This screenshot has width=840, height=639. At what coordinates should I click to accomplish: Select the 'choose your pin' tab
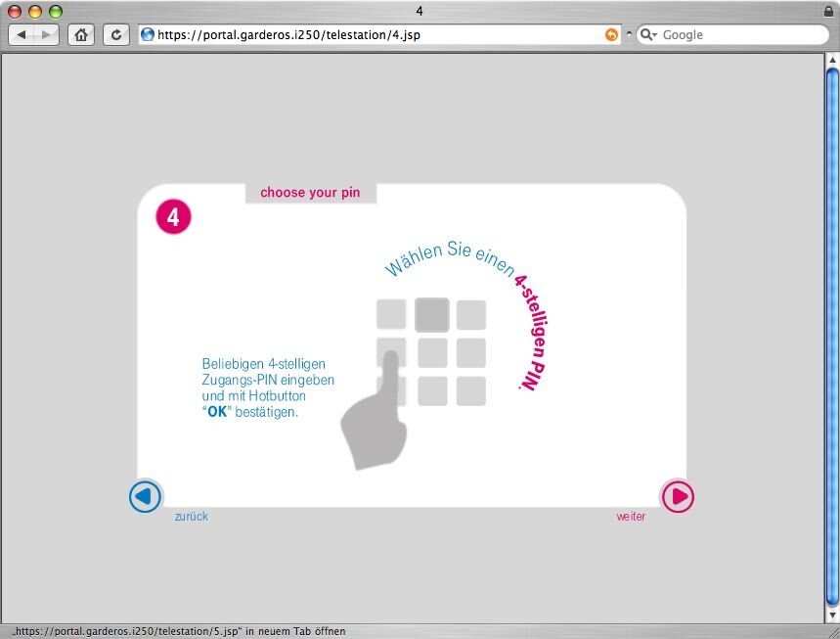311,193
